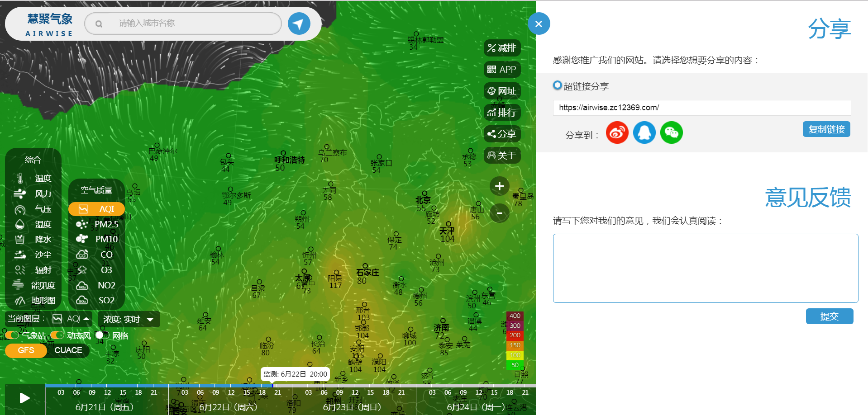868x415 pixels.
Task: Switch to CUACE forecast model
Action: coord(68,350)
